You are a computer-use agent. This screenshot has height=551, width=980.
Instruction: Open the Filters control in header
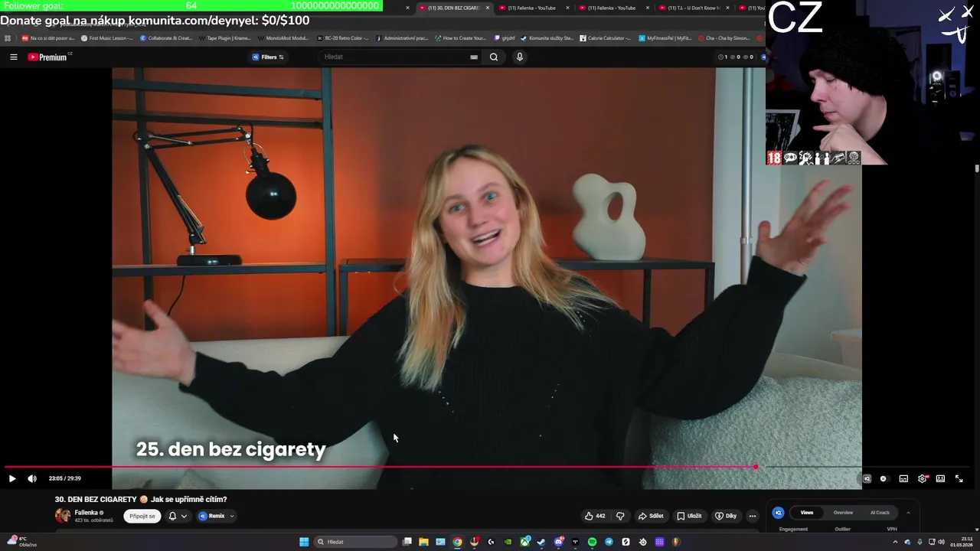point(268,57)
